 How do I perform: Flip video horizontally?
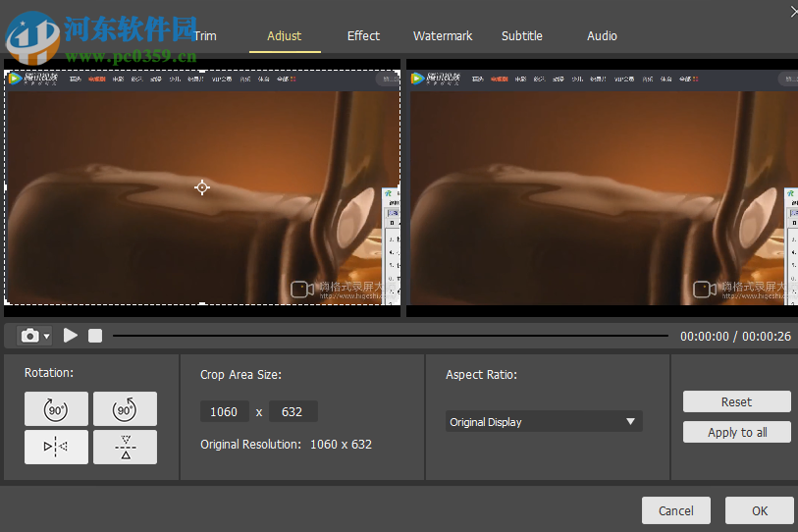pyautogui.click(x=56, y=447)
